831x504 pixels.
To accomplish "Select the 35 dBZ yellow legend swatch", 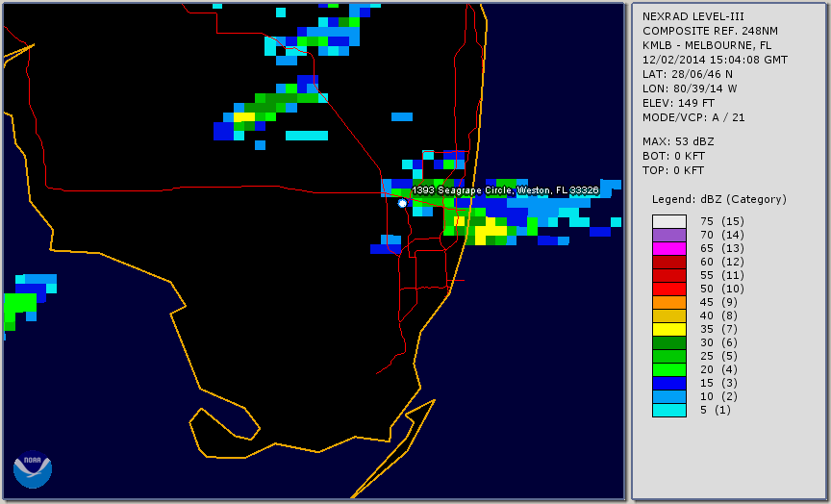I will 669,329.
